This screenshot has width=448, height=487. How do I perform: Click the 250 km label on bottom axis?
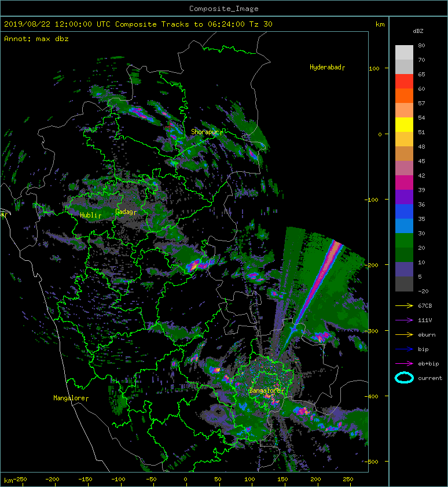click(x=348, y=479)
